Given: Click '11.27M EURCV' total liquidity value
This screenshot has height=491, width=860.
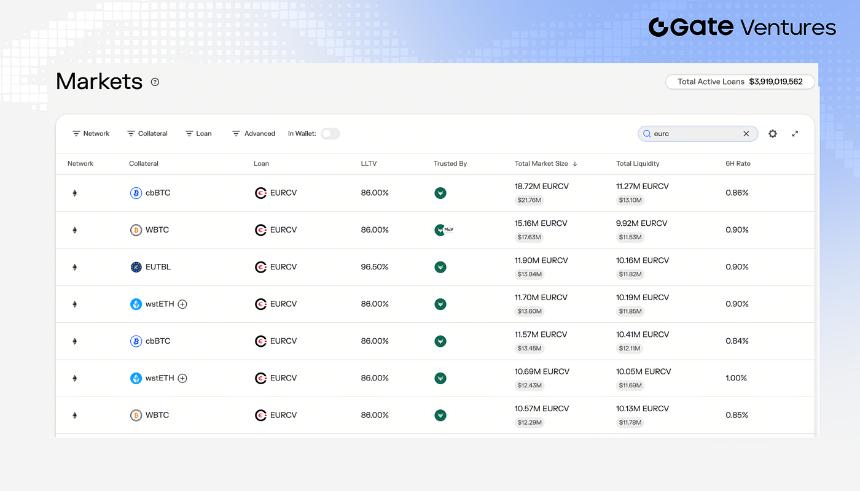Looking at the screenshot, I should pyautogui.click(x=642, y=186).
